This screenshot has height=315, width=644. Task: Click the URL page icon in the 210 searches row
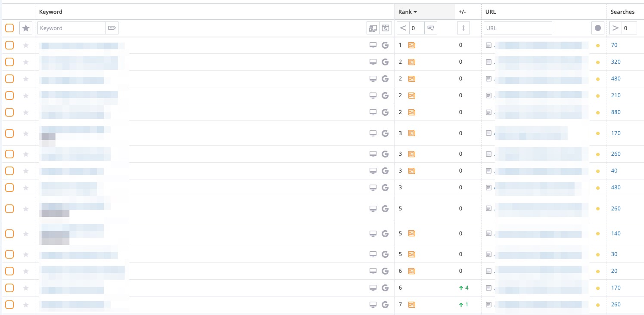(488, 96)
